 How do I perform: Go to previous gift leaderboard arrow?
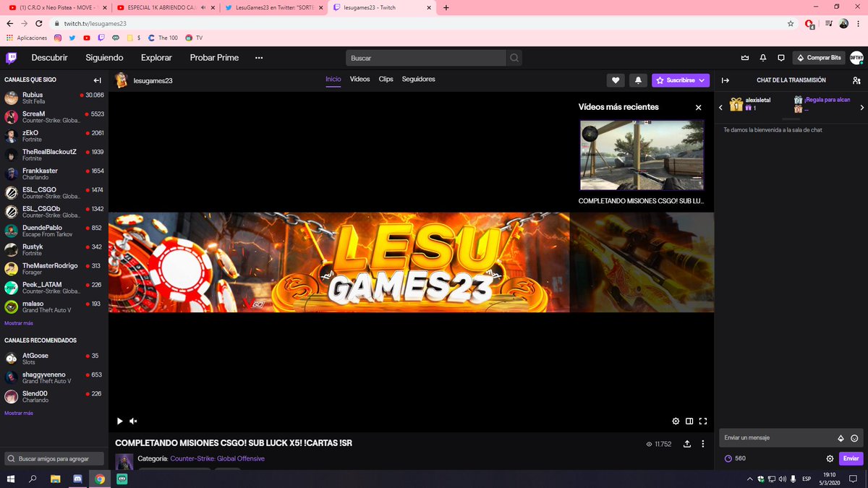(x=720, y=108)
